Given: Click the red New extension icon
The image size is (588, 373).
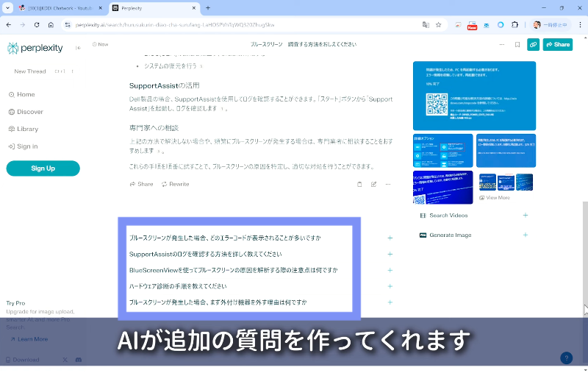Looking at the screenshot, I should [x=472, y=26].
